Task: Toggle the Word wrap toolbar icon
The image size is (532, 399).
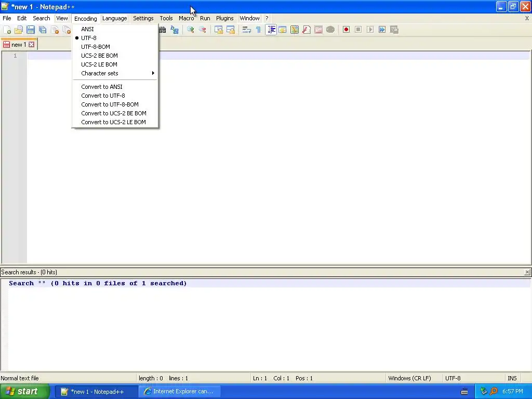Action: [x=247, y=30]
